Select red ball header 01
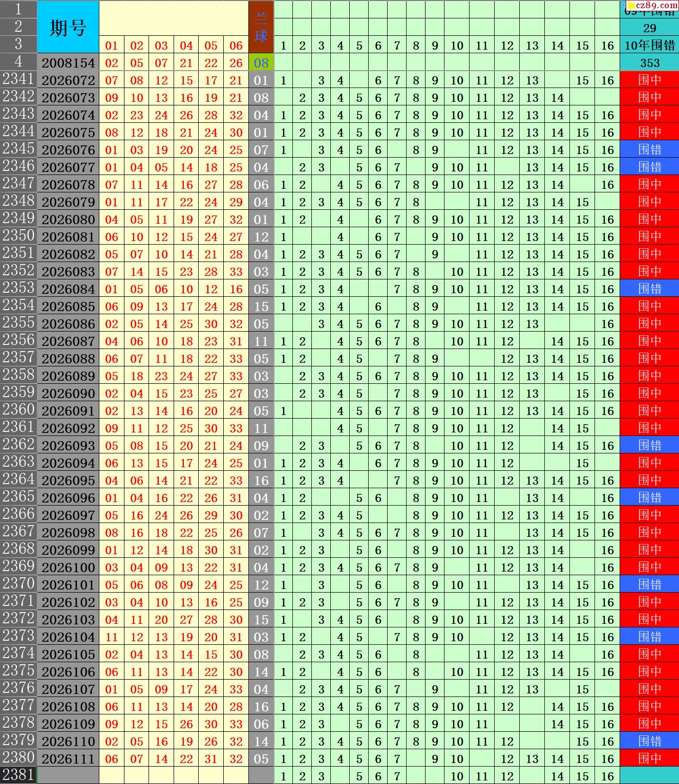The height and width of the screenshot is (784, 679). click(112, 46)
